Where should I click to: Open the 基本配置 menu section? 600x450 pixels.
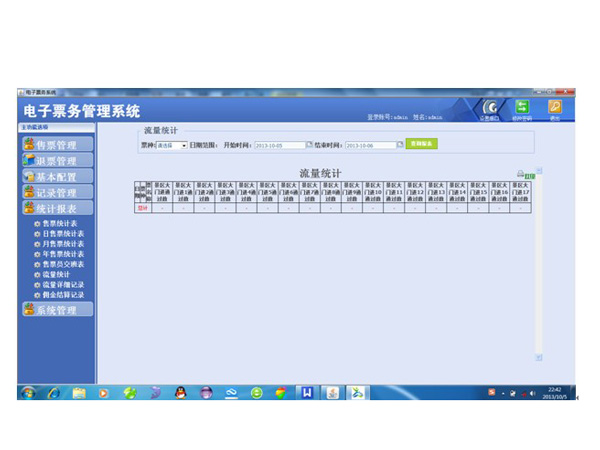pyautogui.click(x=57, y=176)
